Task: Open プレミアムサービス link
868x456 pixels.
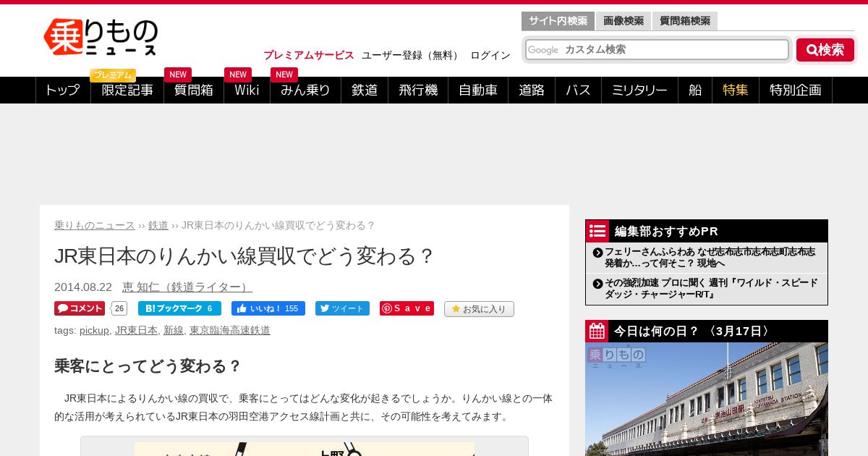Action: 309,55
